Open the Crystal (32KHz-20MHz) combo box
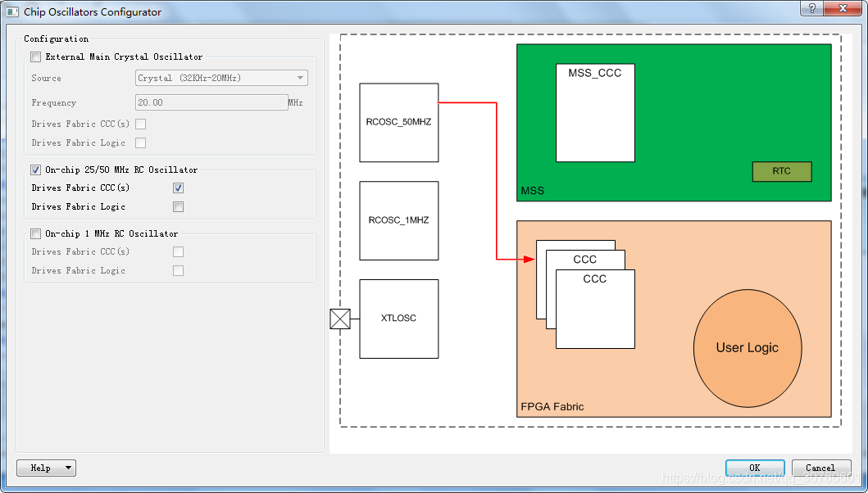 [x=221, y=77]
